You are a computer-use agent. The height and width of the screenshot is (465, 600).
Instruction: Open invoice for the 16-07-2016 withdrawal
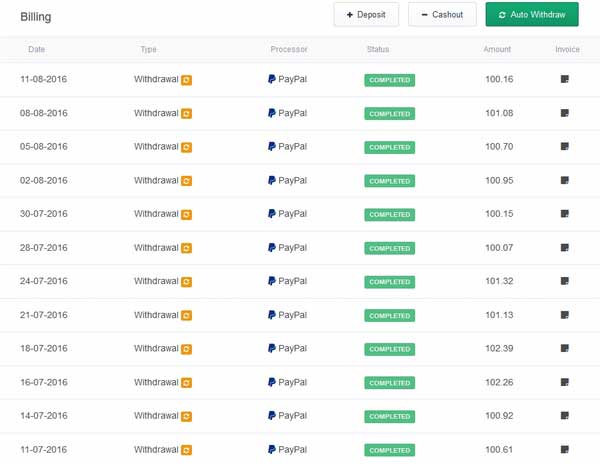click(564, 382)
